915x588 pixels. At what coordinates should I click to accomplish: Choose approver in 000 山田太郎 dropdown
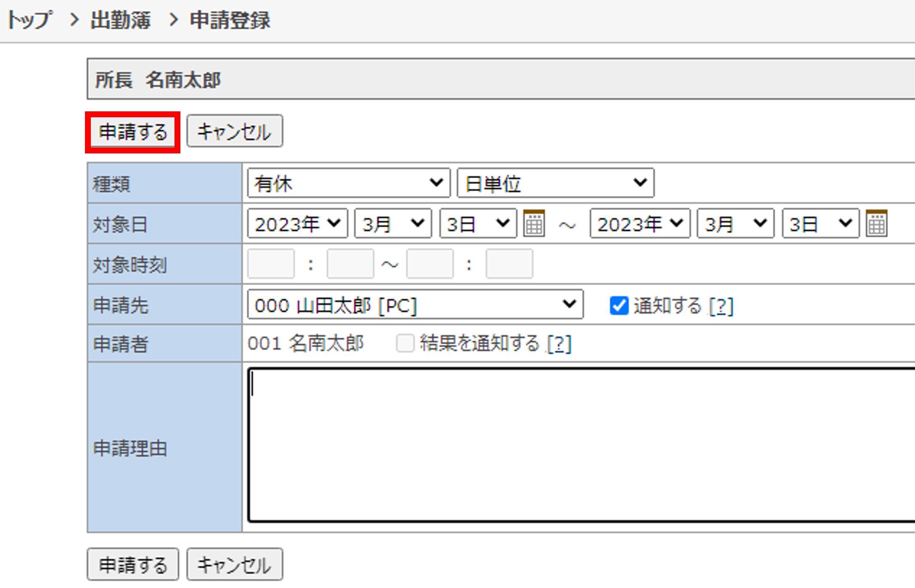(x=415, y=305)
